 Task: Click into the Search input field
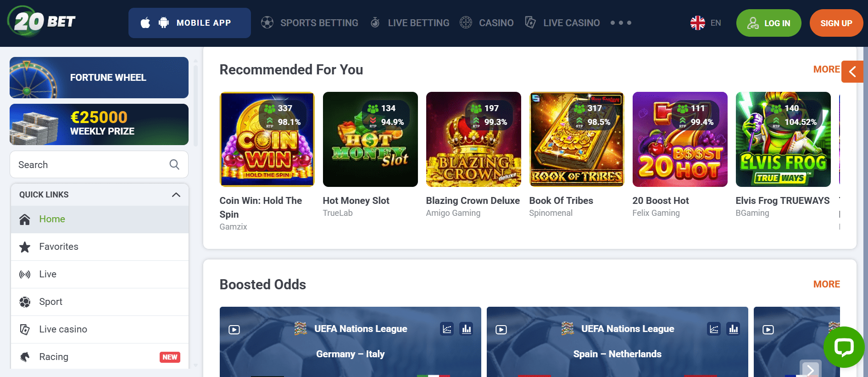99,164
